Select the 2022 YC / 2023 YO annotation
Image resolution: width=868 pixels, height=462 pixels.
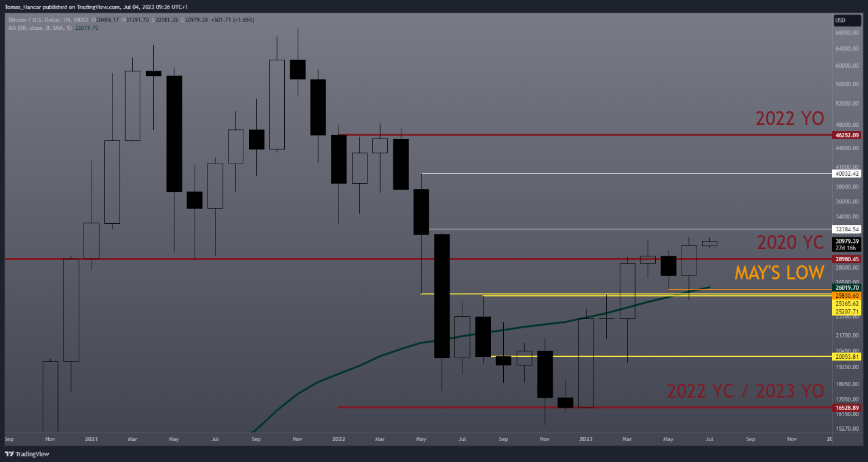[x=745, y=391]
